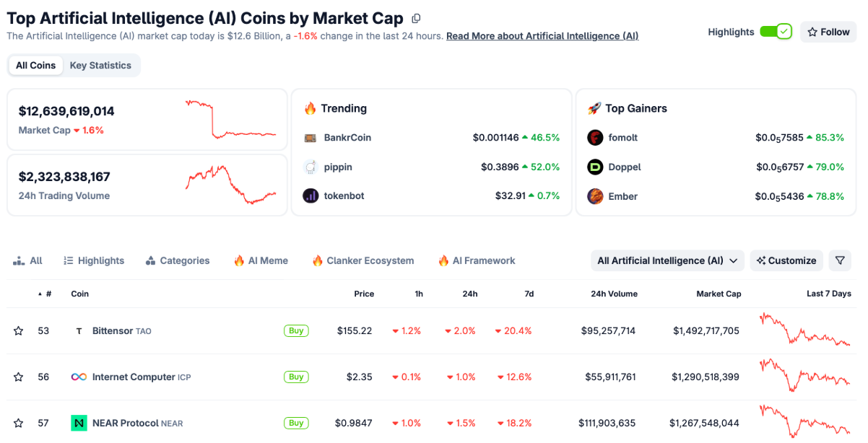The image size is (868, 443).
Task: Click the BankrCoin logo in Trending
Action: coord(311,137)
